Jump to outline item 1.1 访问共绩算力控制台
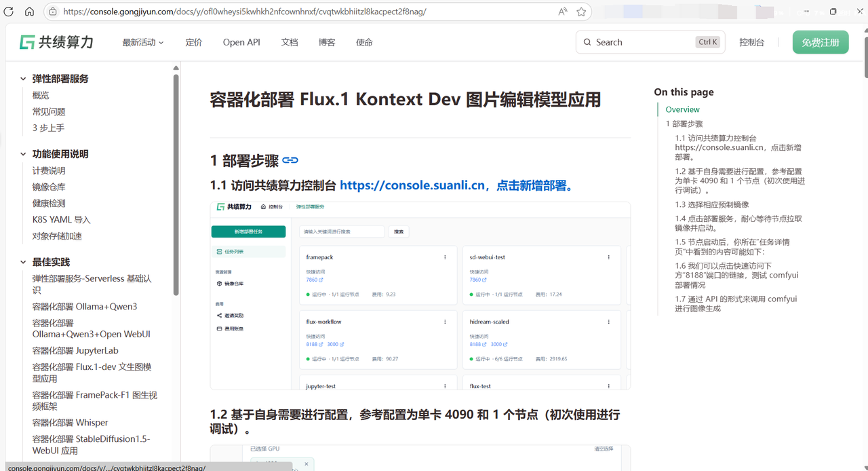 coord(738,147)
